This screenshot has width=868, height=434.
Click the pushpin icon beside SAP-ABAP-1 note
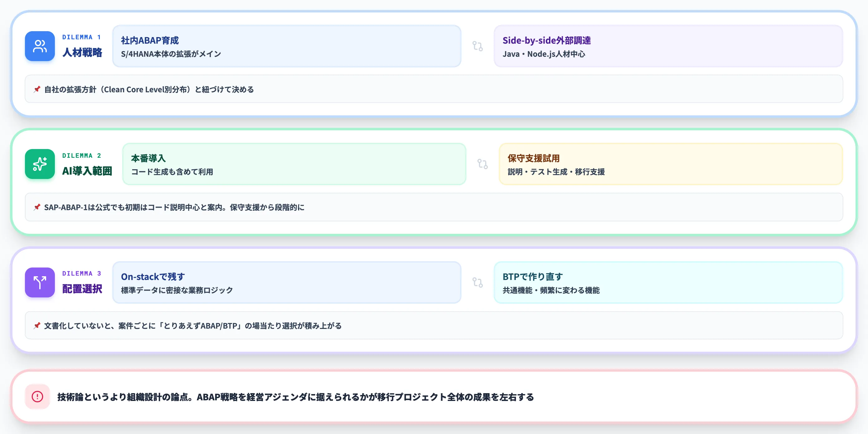pyautogui.click(x=37, y=207)
